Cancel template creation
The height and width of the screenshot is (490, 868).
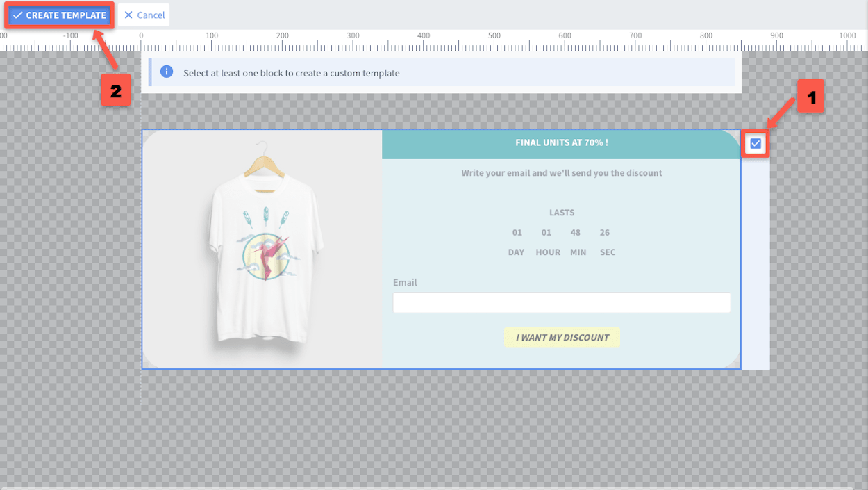coord(144,15)
